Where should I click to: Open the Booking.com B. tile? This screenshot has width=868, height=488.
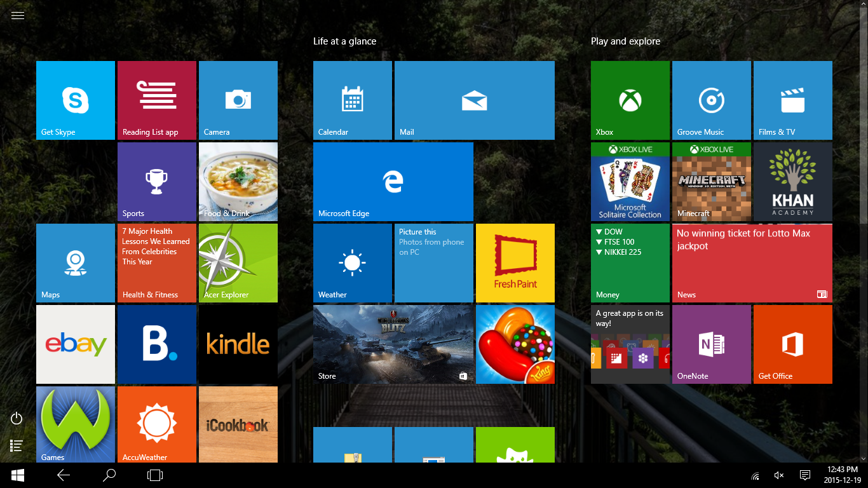point(157,344)
